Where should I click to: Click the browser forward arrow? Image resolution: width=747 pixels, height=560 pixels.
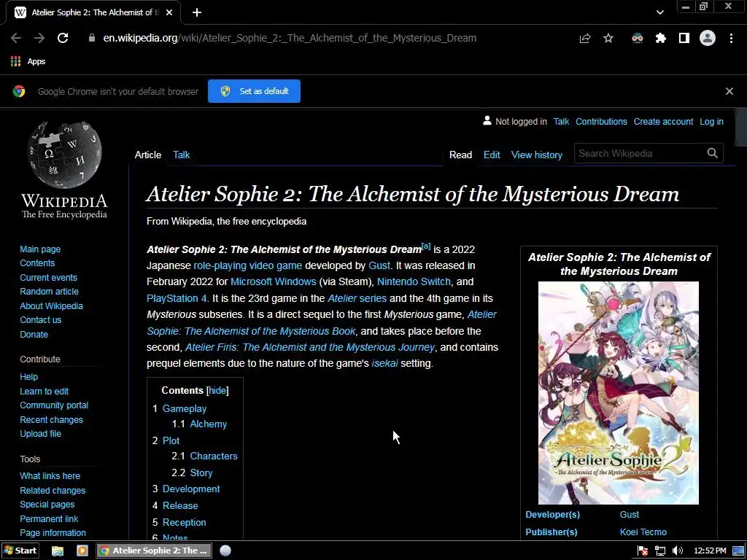coord(39,38)
